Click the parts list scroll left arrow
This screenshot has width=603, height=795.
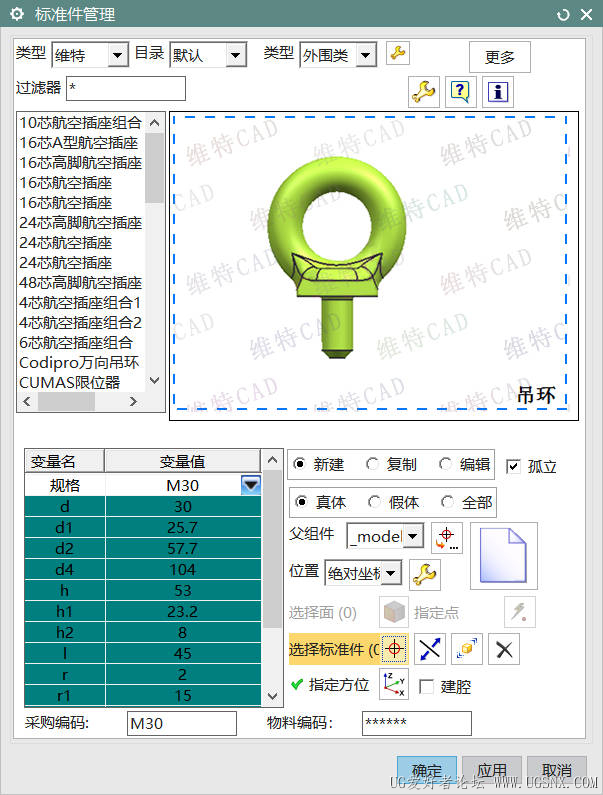pyautogui.click(x=27, y=402)
